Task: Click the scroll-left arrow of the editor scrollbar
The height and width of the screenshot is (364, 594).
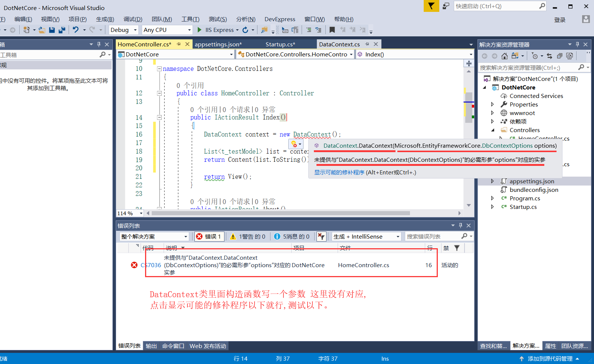Action: 148,213
